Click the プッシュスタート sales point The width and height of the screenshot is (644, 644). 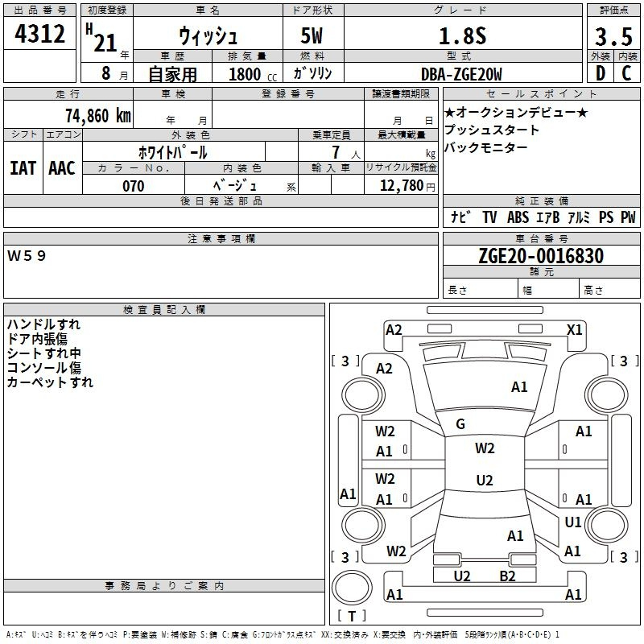tap(492, 130)
